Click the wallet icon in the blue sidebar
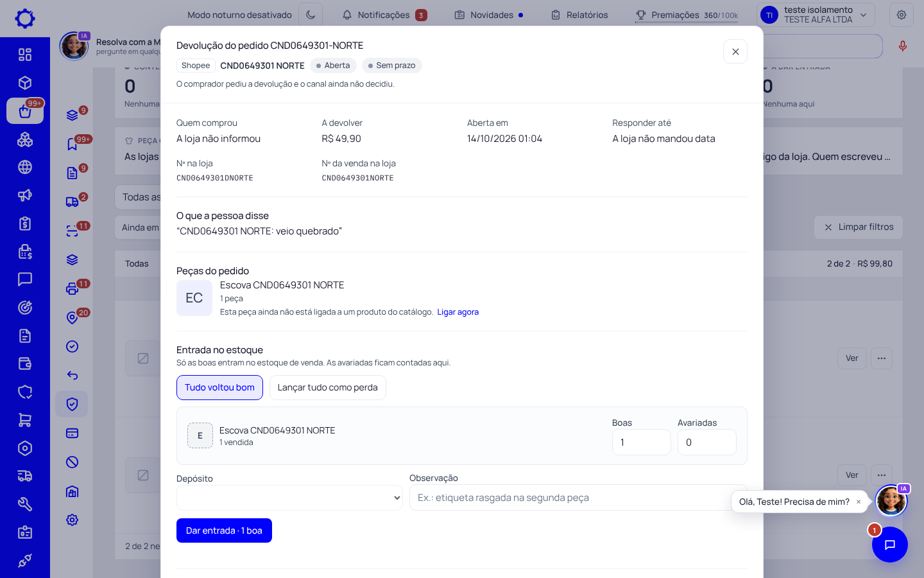The height and width of the screenshot is (578, 924). 25,363
